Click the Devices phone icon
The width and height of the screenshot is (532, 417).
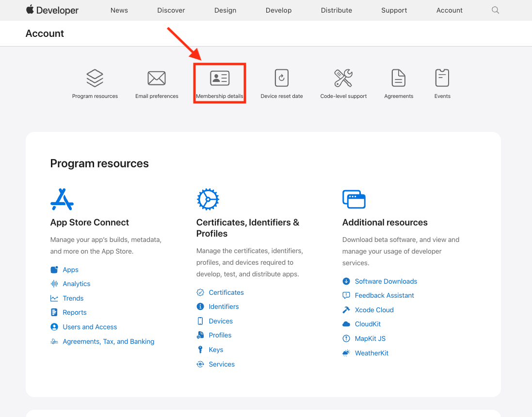(200, 321)
